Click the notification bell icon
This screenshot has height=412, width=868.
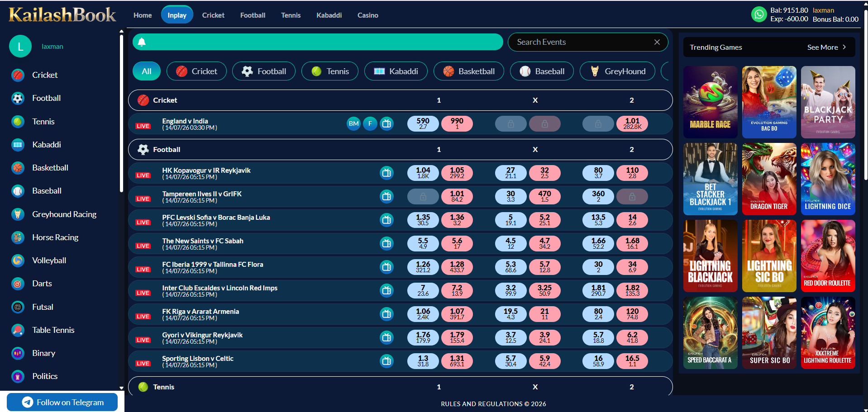(x=142, y=42)
